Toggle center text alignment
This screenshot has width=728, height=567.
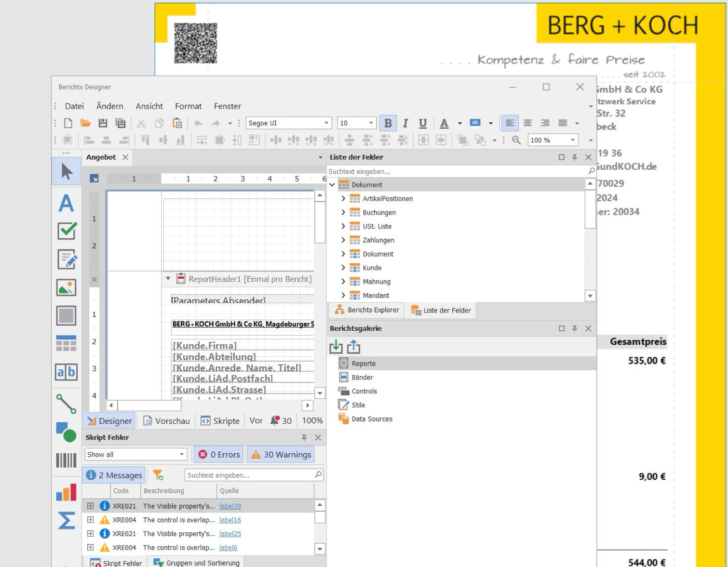tap(527, 123)
